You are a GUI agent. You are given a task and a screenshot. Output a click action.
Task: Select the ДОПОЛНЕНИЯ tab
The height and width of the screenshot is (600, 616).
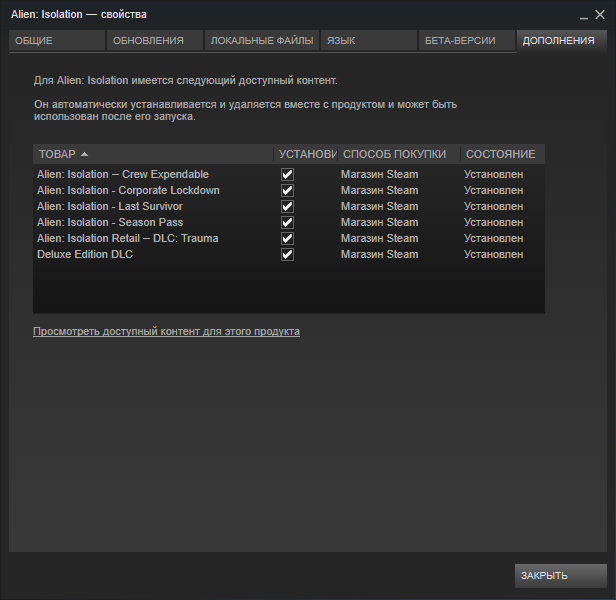coord(562,40)
